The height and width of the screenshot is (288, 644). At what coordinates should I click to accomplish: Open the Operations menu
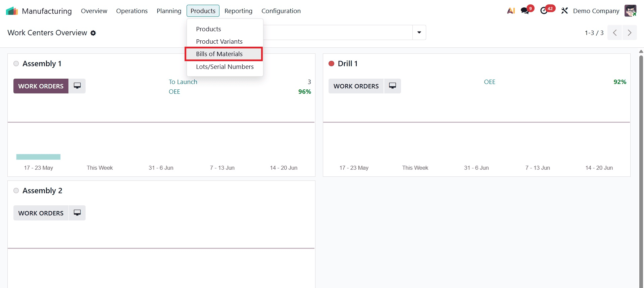coord(132,11)
